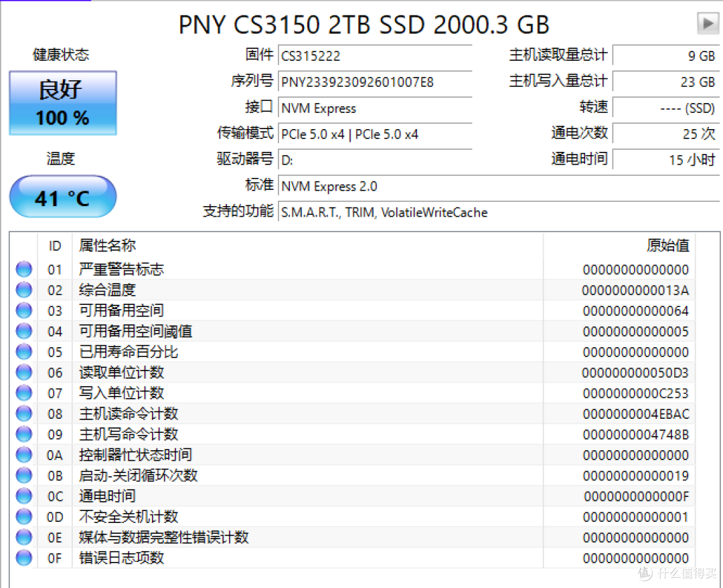Click the blue status dot beside 错误日志项数

point(23,558)
